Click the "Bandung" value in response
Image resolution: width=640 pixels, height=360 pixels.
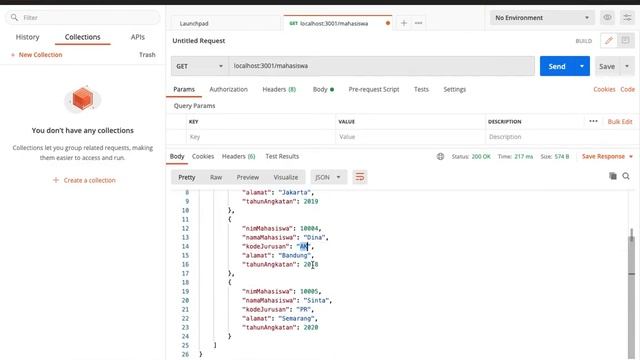tap(295, 256)
